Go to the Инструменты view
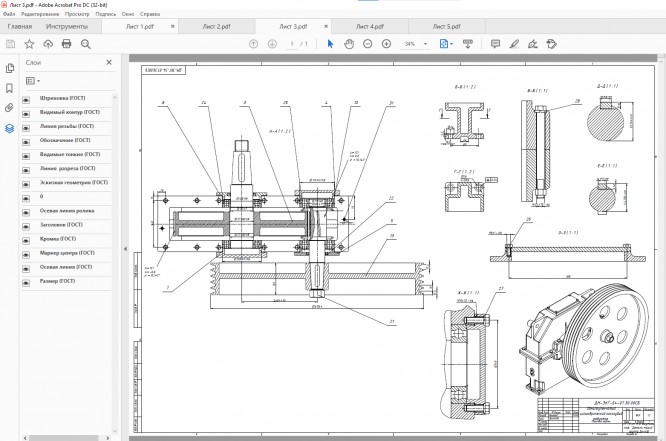The image size is (666, 441). (x=66, y=27)
